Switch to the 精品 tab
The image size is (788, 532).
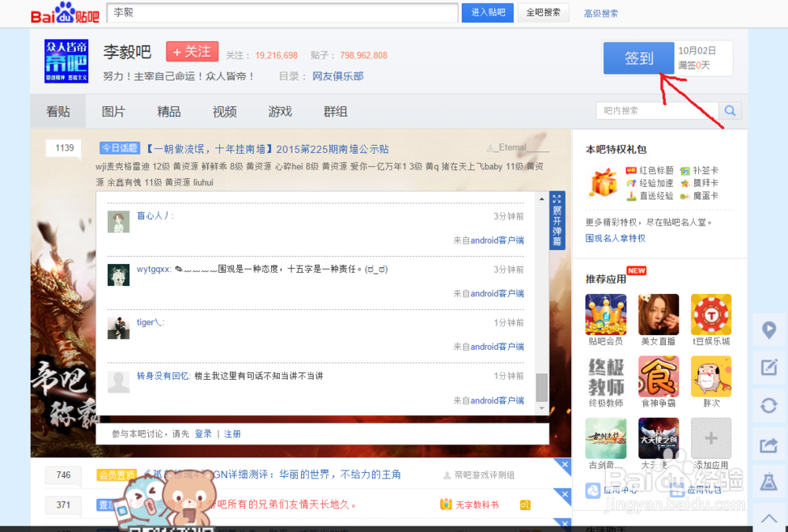pyautogui.click(x=169, y=111)
